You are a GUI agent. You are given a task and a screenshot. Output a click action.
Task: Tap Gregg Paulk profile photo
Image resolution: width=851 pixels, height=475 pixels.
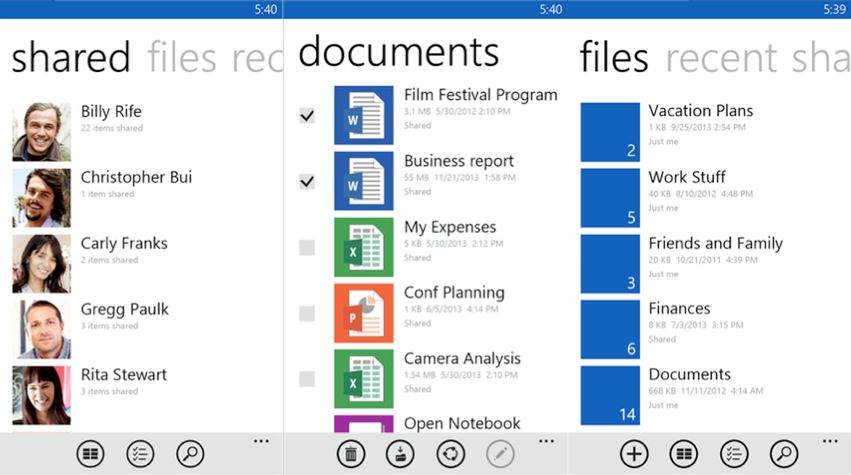(x=41, y=330)
